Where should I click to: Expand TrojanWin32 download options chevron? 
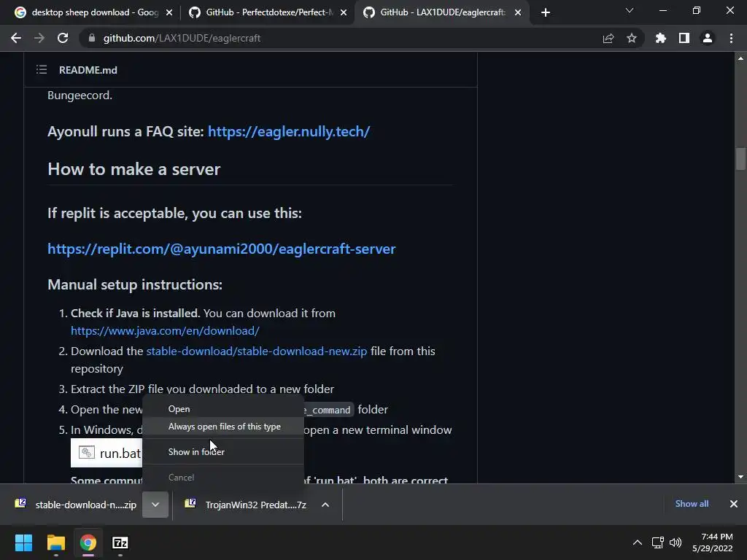tap(325, 505)
